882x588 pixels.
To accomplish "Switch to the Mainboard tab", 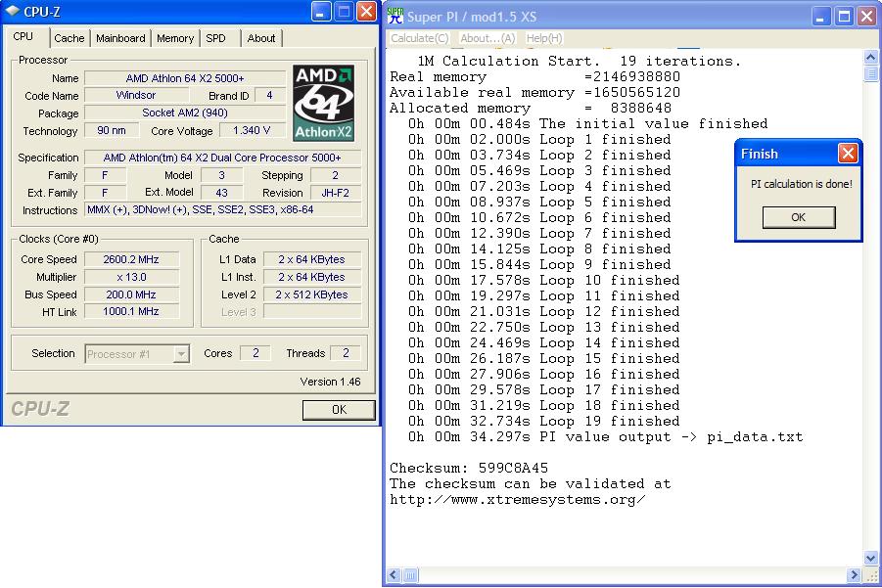I will point(120,38).
